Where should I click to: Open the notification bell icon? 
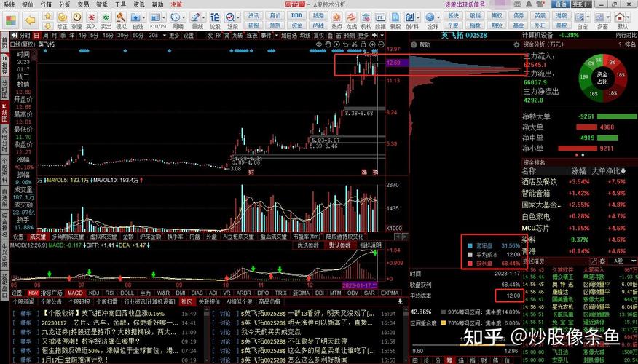tap(529, 4)
